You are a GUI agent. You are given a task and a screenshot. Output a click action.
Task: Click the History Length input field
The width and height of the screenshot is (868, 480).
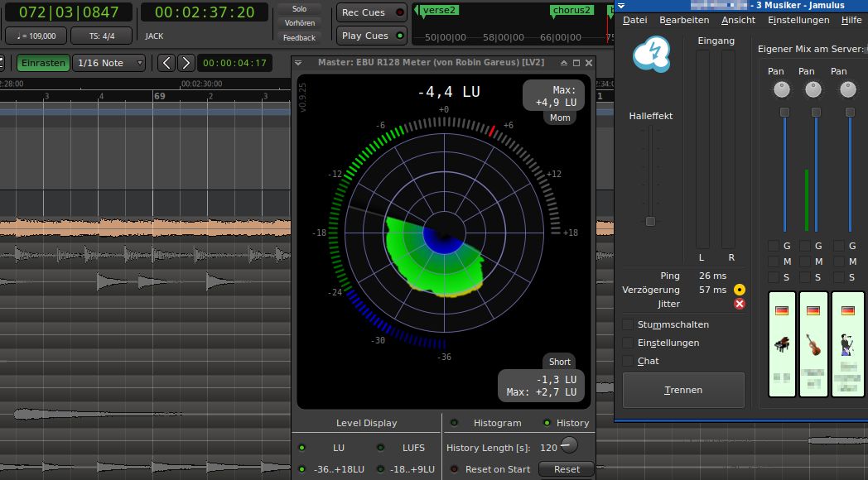[x=551, y=446]
